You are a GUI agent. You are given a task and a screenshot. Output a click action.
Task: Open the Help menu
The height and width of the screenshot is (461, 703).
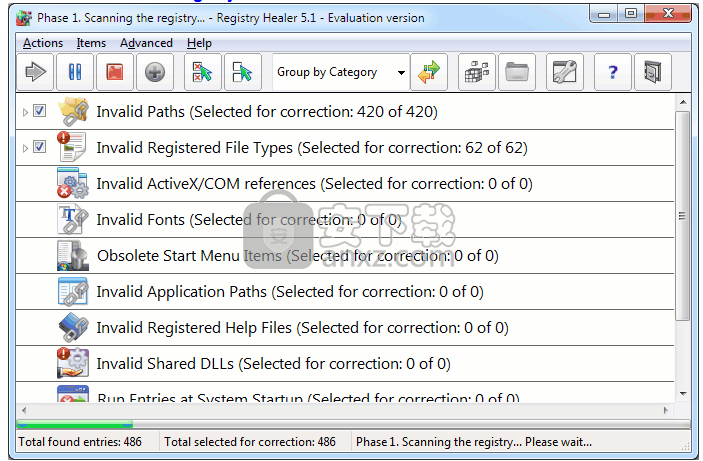pos(199,43)
